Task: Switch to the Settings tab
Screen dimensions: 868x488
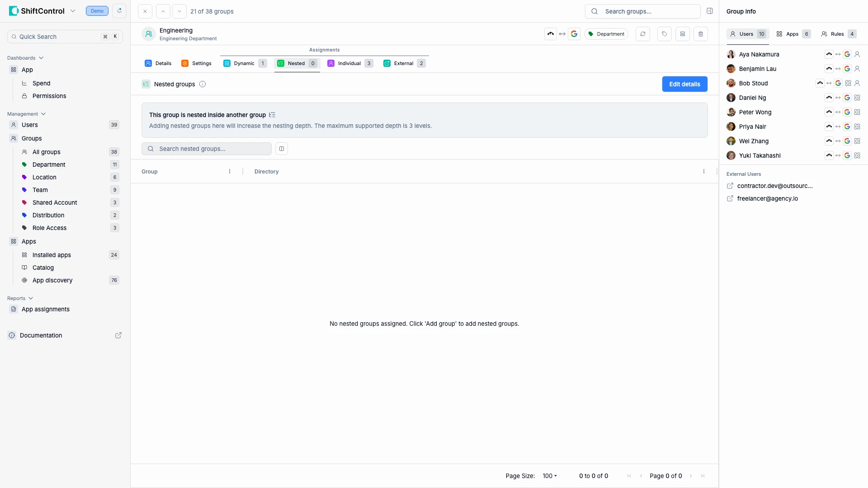Action: click(196, 63)
